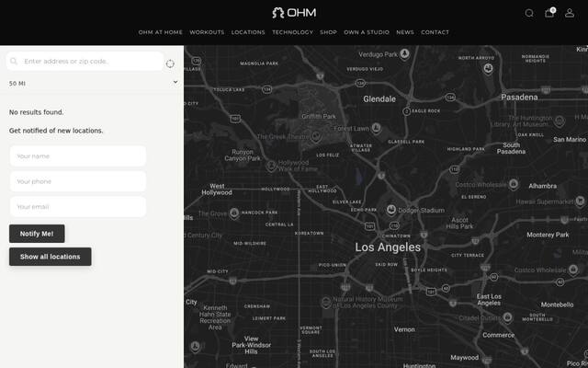Open TECHNOLOGY menu item
The image size is (588, 368).
pos(292,32)
